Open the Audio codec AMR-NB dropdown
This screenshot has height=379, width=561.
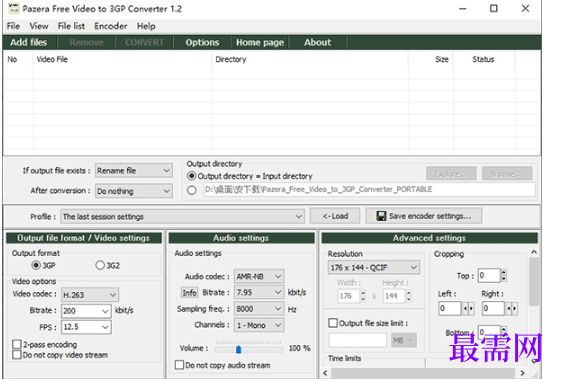(259, 276)
